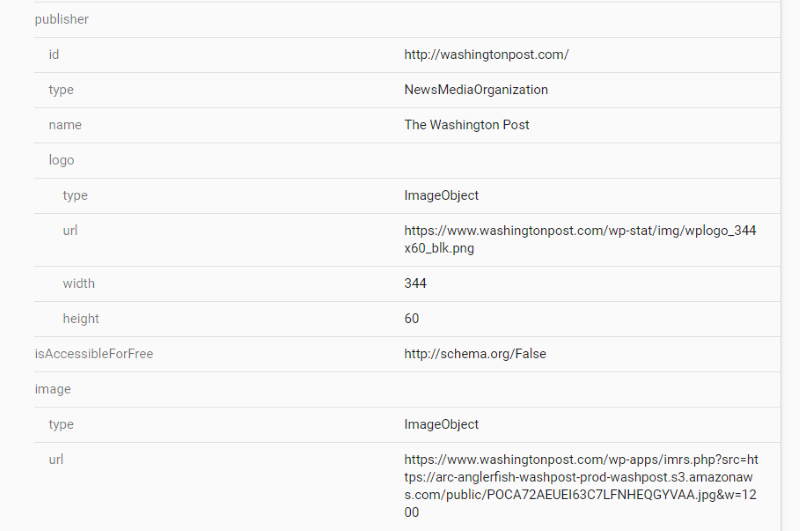
Task: Click the 'width' property label
Action: coord(79,284)
